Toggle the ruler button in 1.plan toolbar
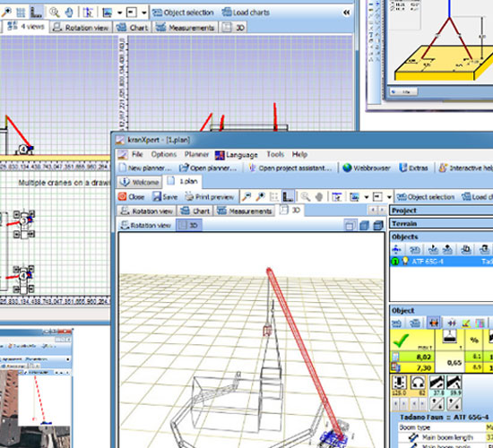Screen dimensions: 493x448 point(288,197)
